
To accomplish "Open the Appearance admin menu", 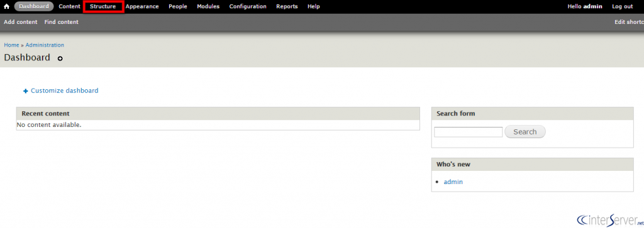I will pyautogui.click(x=142, y=6).
